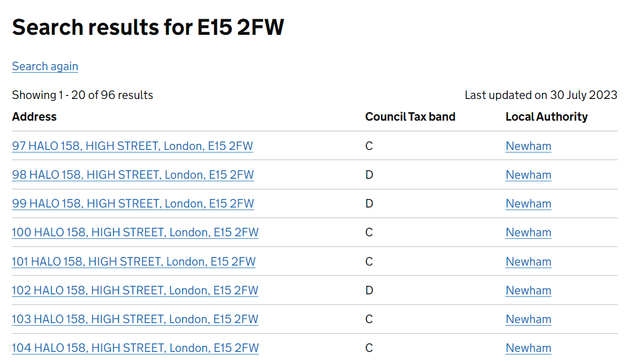Click the 'Showing 1 - 20 of 96 results' text
Viewport: 644px width, 362px height.
pyautogui.click(x=82, y=95)
